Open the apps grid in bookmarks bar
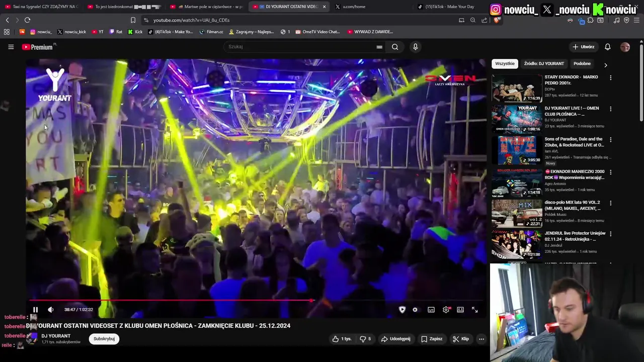Viewport: 644px width, 362px height. [x=7, y=32]
